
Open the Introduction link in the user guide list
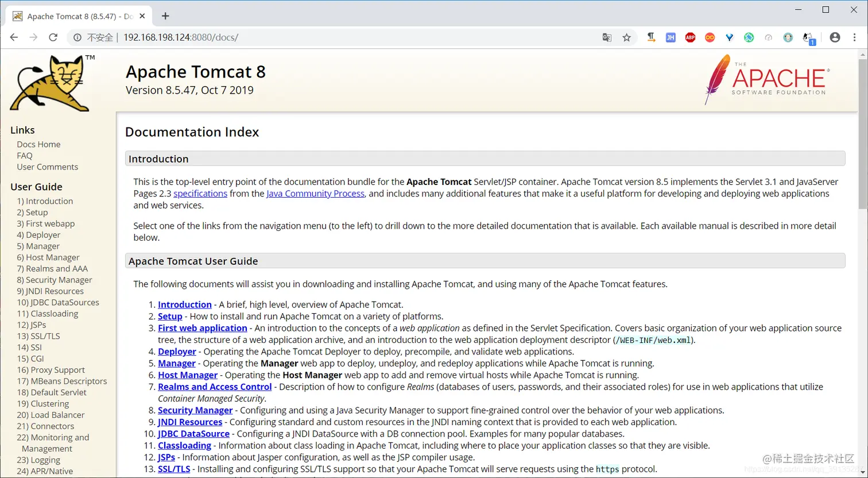(185, 304)
